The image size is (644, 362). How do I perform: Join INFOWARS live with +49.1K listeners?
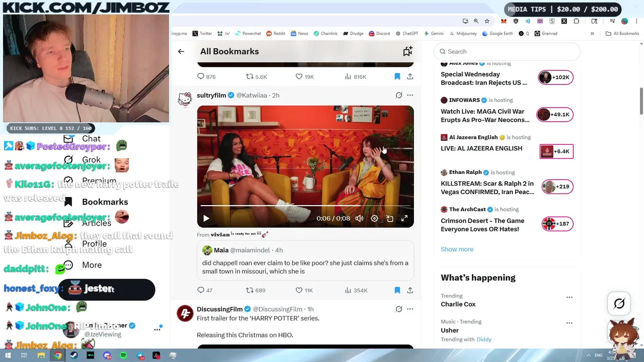[555, 115]
